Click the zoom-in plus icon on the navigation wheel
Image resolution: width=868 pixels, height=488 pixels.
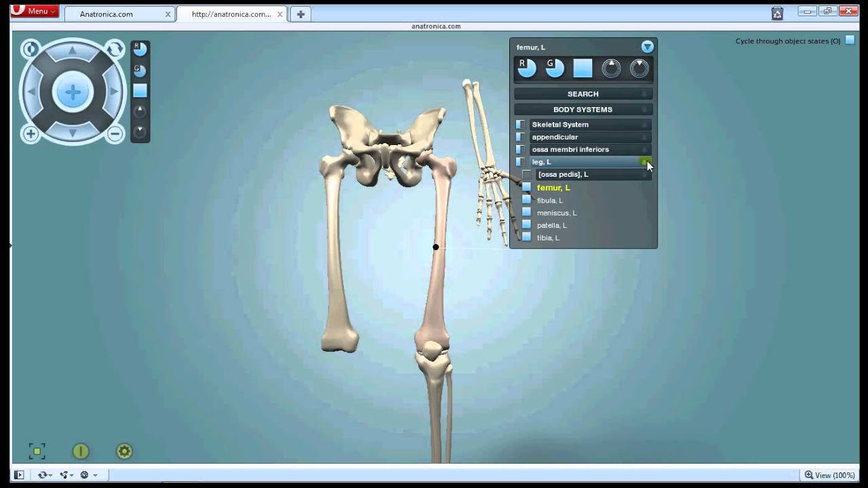coord(31,134)
